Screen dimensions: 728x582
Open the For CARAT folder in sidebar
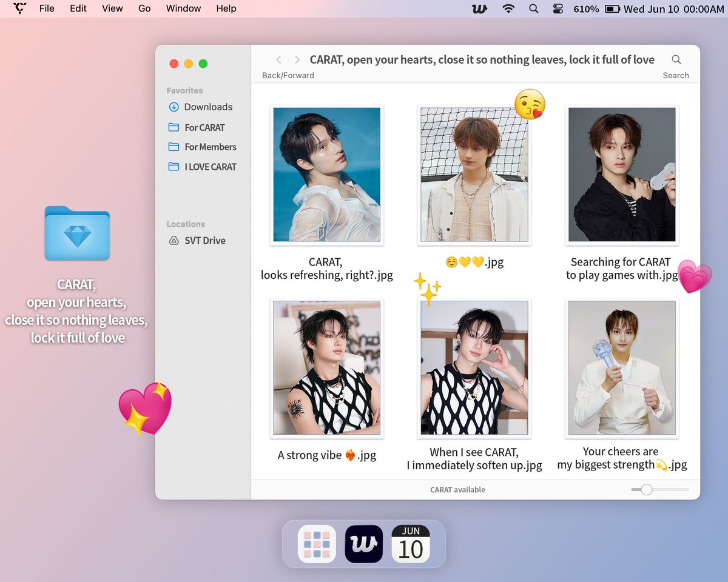coord(204,127)
